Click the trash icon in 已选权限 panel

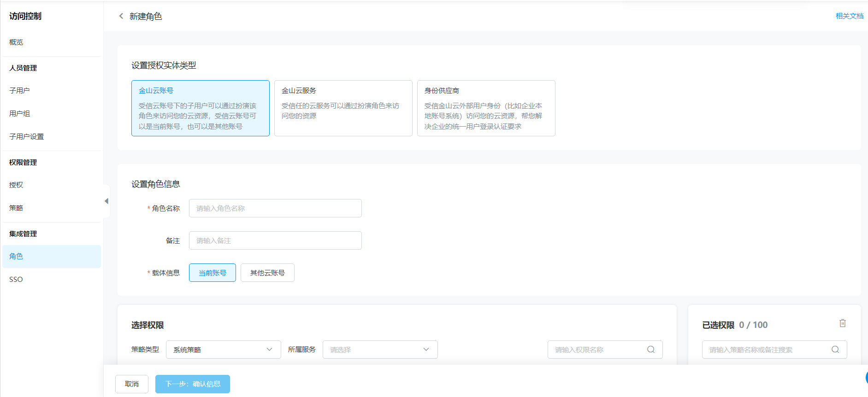point(842,323)
